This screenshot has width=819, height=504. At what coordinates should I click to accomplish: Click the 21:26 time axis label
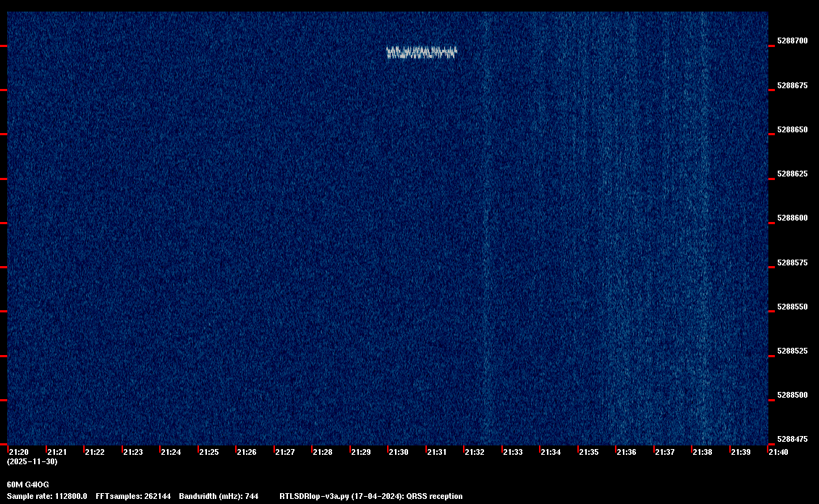[247, 452]
